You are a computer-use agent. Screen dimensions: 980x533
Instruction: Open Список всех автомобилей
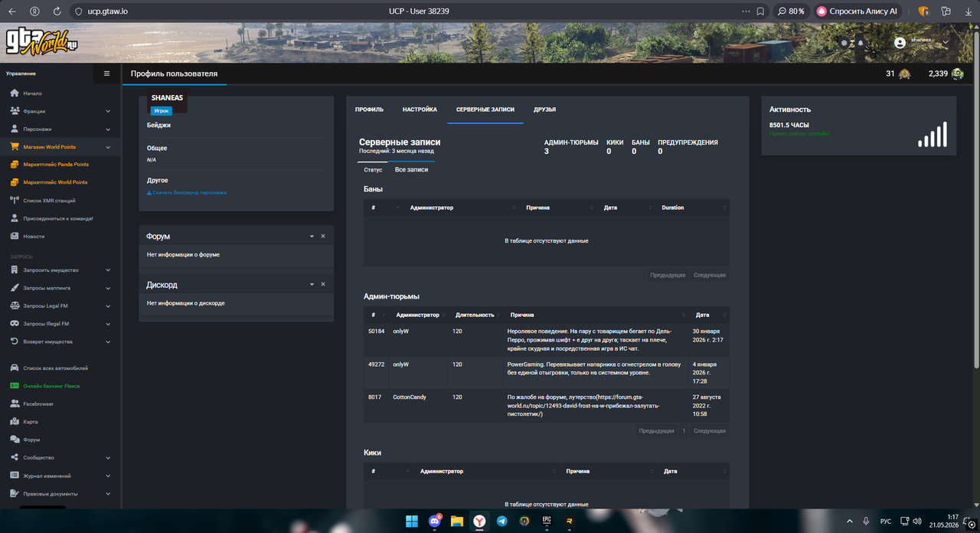(x=55, y=368)
